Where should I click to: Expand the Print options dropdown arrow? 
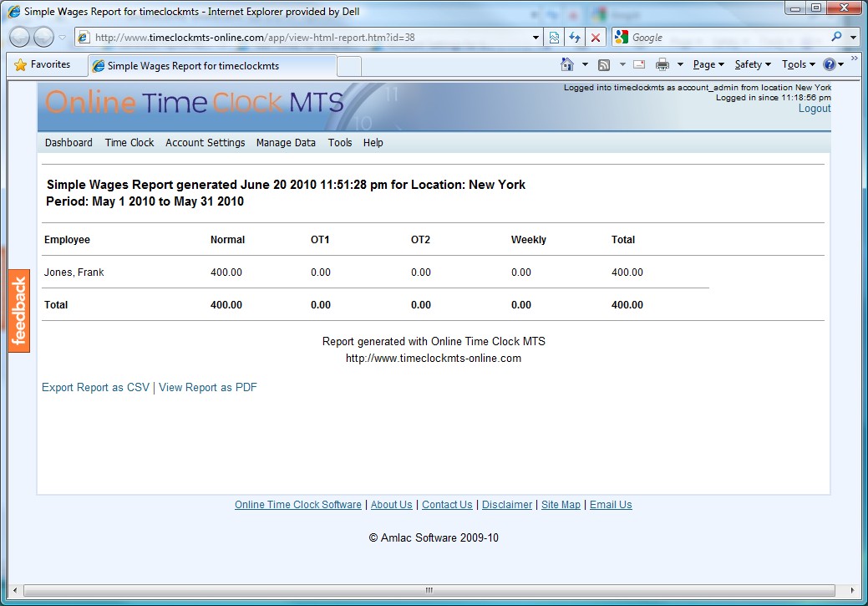680,65
